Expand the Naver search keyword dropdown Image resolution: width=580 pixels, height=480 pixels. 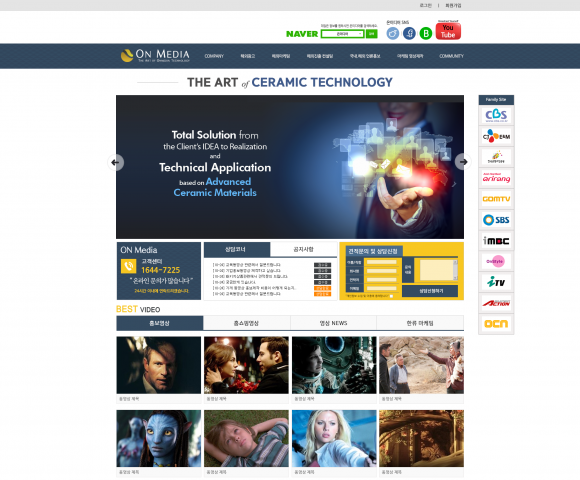coord(343,34)
